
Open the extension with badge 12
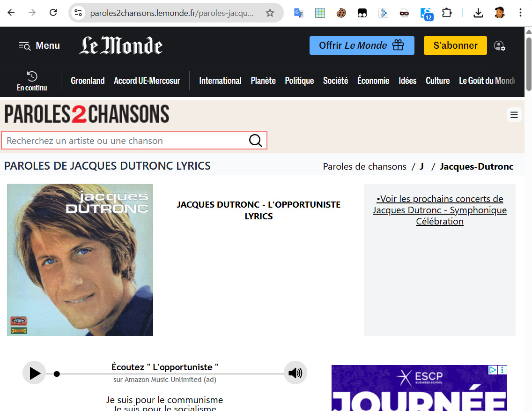pos(427,14)
